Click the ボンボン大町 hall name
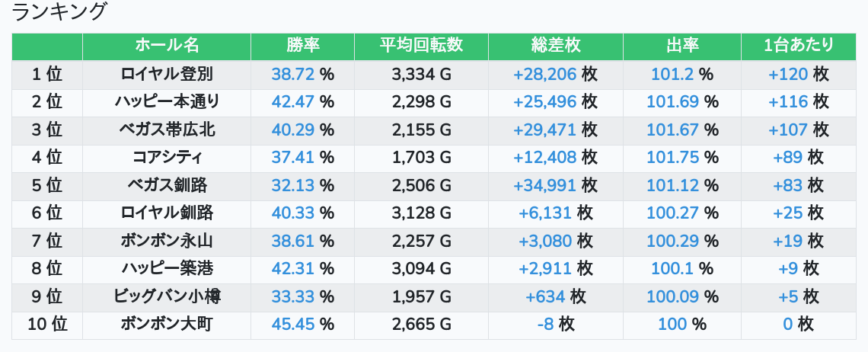 pyautogui.click(x=167, y=324)
